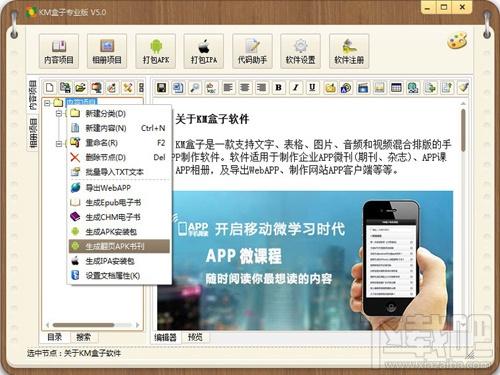Click the font color A icon

pyautogui.click(x=346, y=88)
